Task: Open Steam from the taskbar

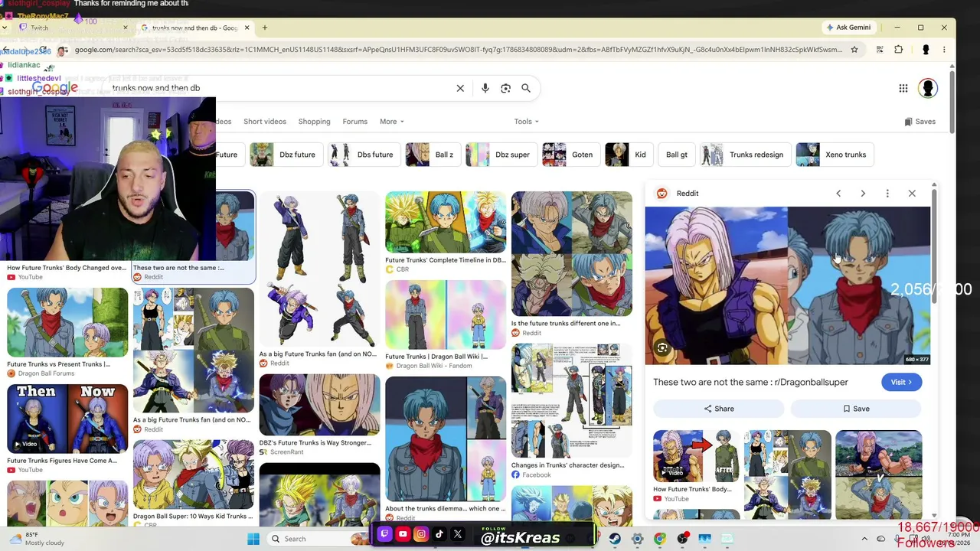Action: pyautogui.click(x=615, y=539)
